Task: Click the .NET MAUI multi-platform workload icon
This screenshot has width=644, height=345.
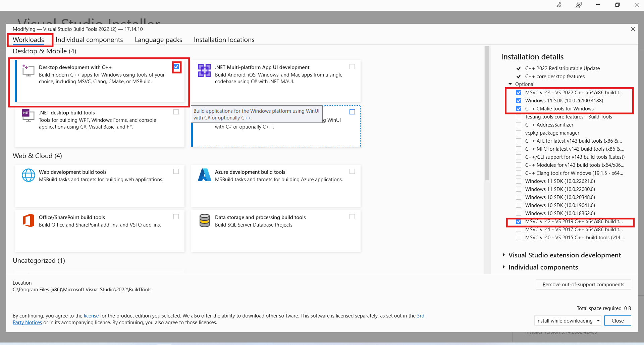Action: (x=204, y=70)
